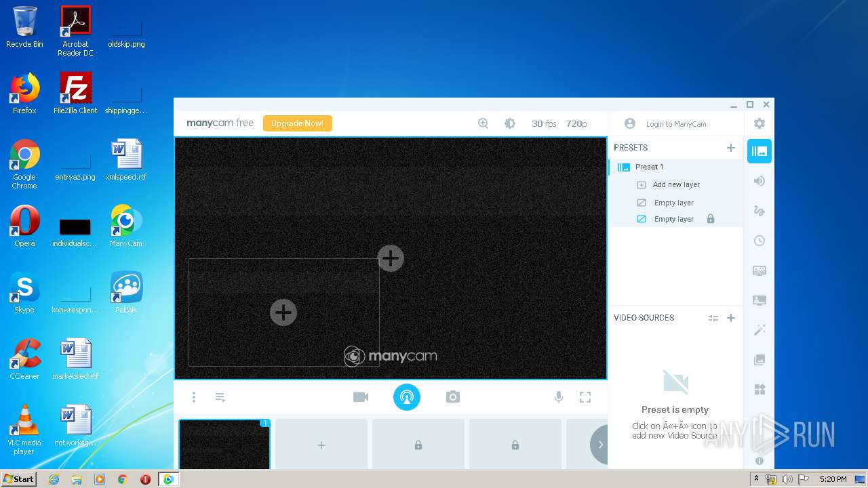The height and width of the screenshot is (488, 868).
Task: Enter fullscreen preview mode
Action: [585, 397]
